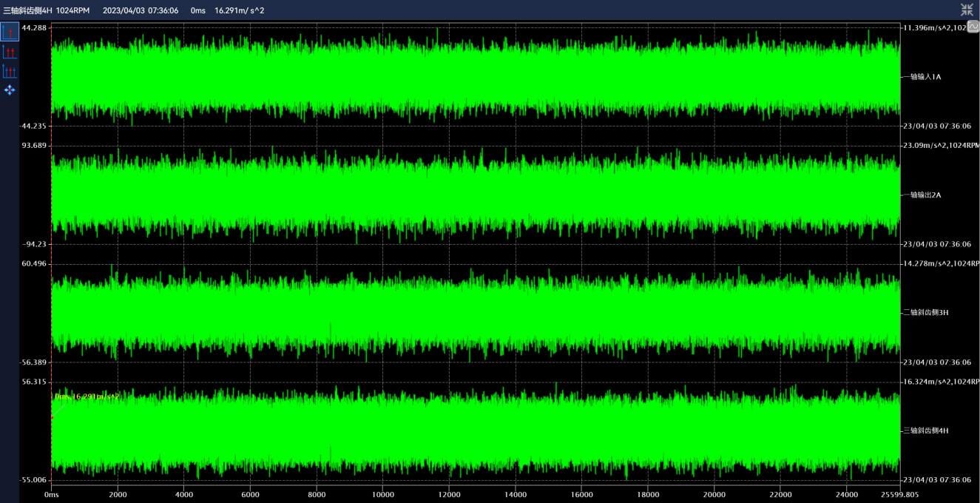Screen dimensions: 980x503
Task: Select the triple-cursor harmonic tool icon
Action: 10,71
